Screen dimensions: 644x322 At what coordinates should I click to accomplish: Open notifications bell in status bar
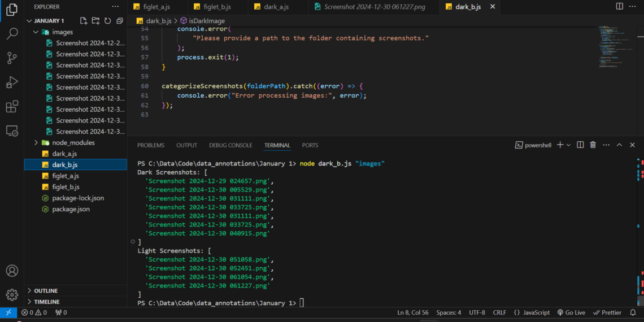(633, 312)
